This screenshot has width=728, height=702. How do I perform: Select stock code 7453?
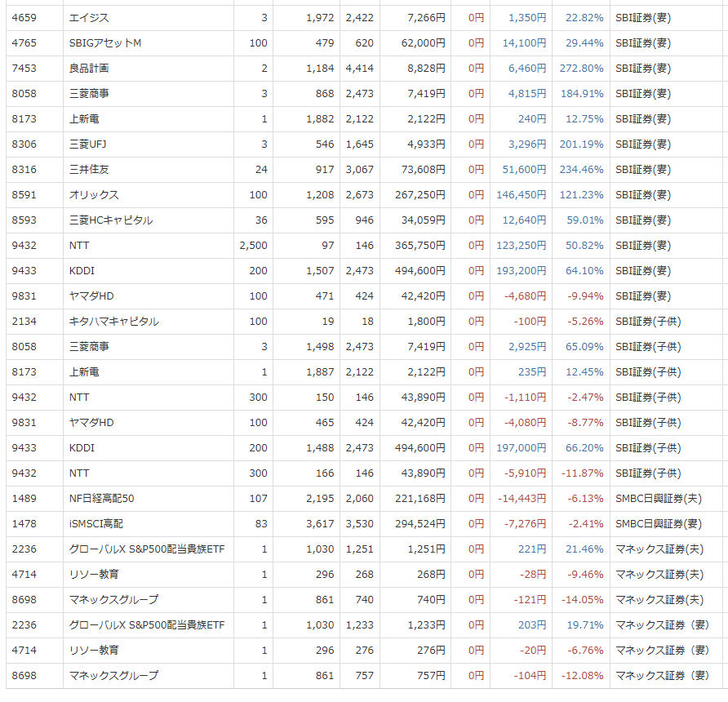pyautogui.click(x=24, y=69)
